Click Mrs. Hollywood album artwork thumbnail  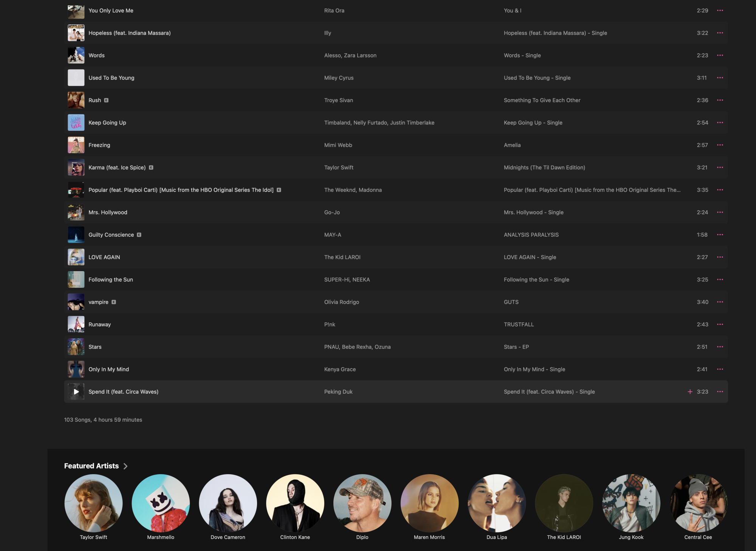[x=76, y=213]
